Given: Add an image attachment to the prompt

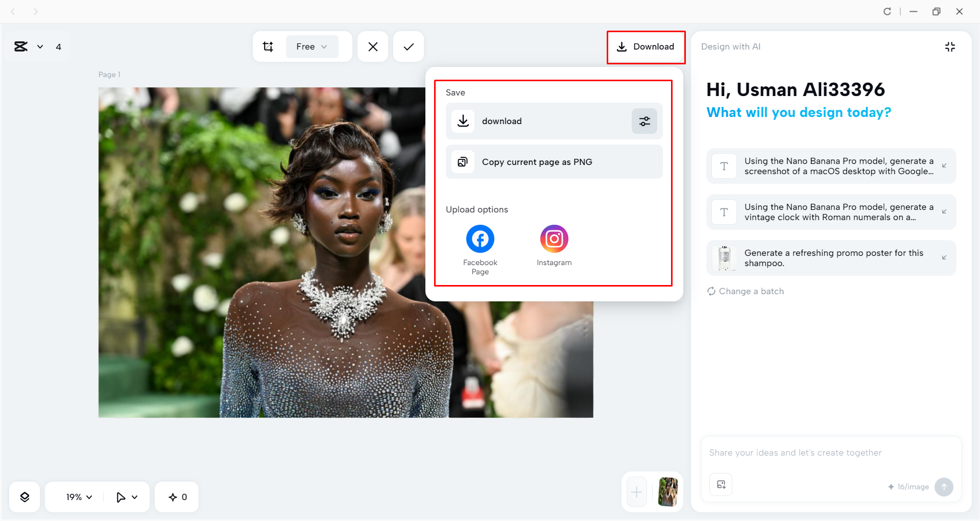Looking at the screenshot, I should pos(721,485).
